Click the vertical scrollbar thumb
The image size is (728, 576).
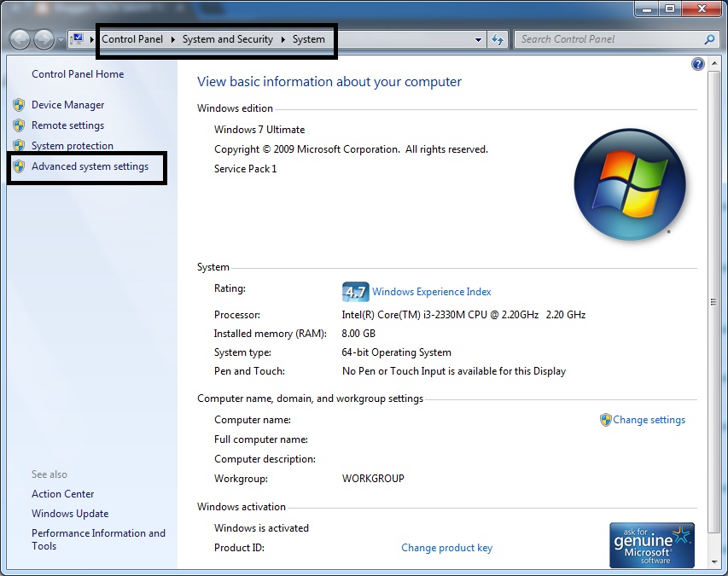pyautogui.click(x=713, y=302)
